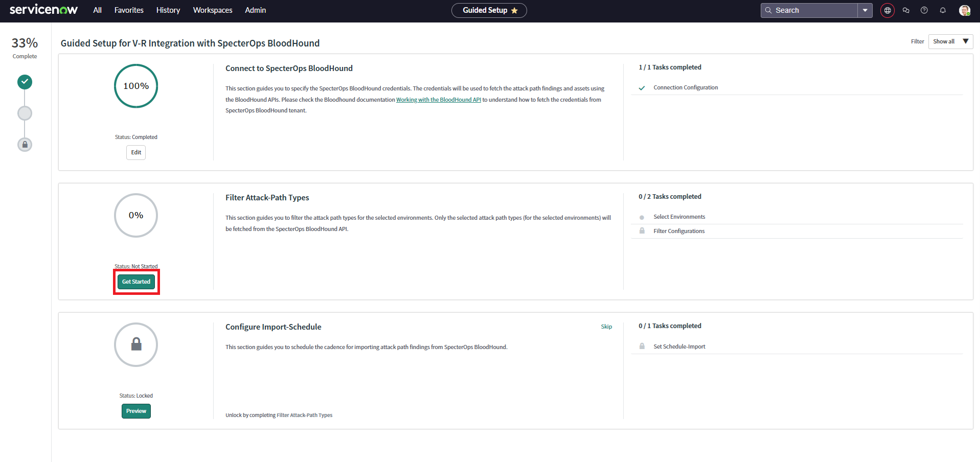The width and height of the screenshot is (980, 462).
Task: Click the locked step icon in progress tracker
Action: point(25,145)
